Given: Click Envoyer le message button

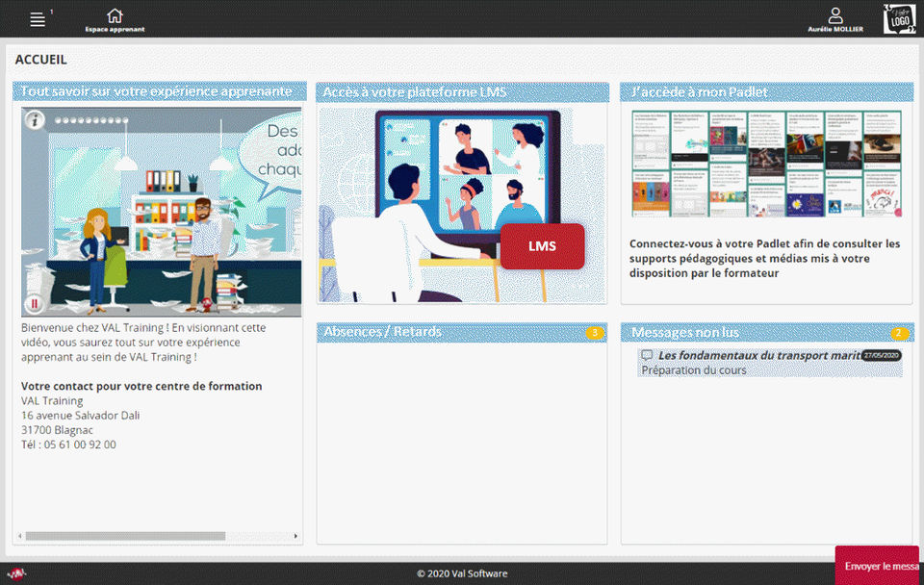Looking at the screenshot, I should [878, 566].
